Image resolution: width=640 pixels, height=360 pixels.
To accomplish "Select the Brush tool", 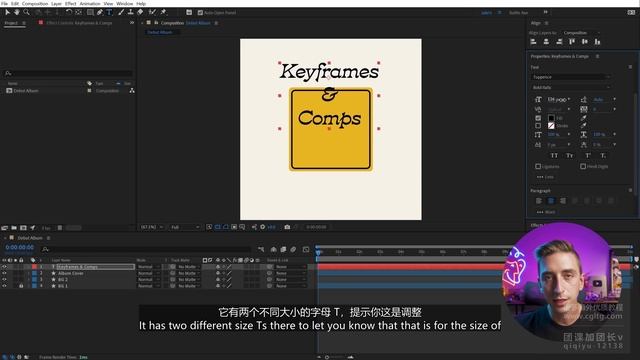I will point(121,12).
